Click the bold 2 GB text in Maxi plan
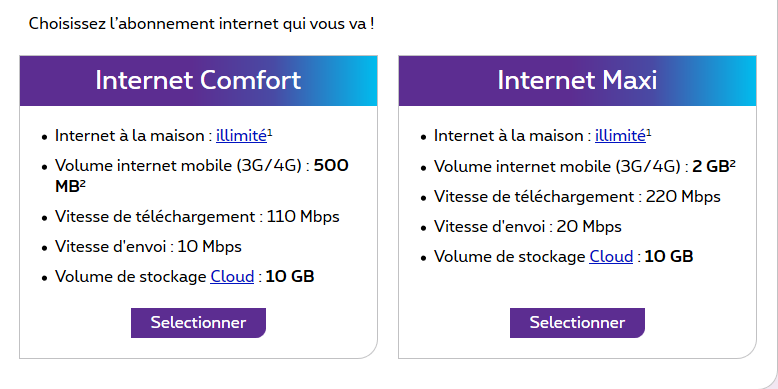 click(710, 167)
